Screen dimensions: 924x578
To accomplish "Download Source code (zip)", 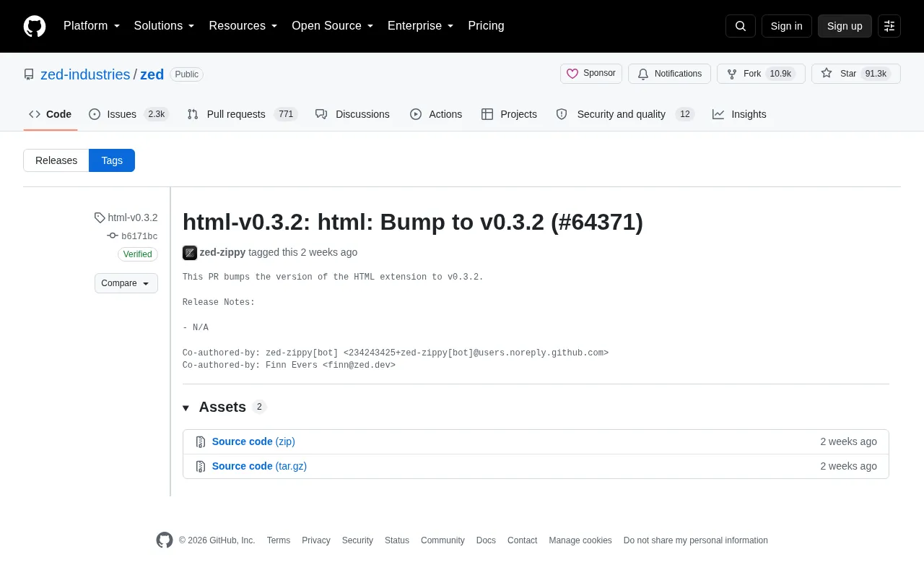I will pos(253,441).
